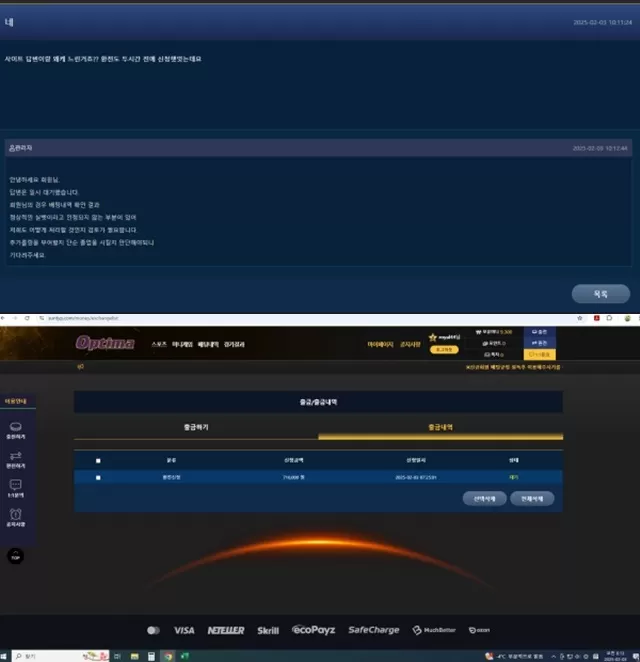Screen dimensions: 640x662
Task: Open the 스포츠 menu item
Action: 159,344
